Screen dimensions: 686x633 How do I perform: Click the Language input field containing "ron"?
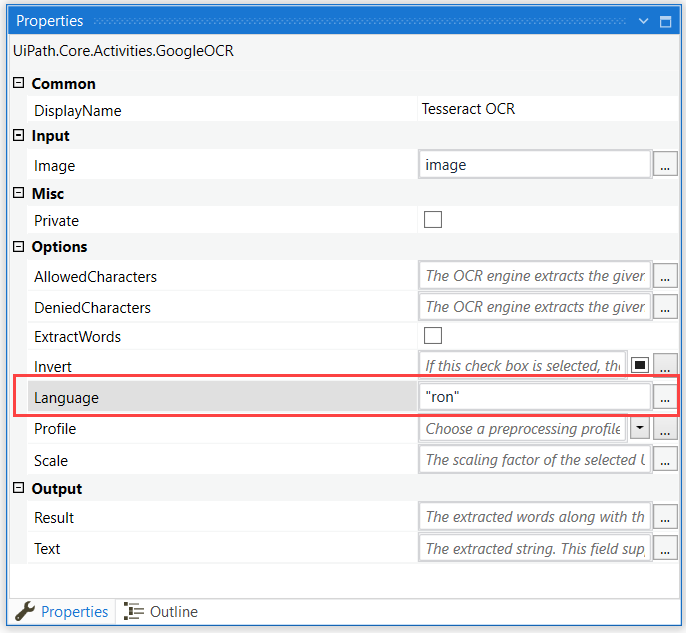tap(534, 397)
